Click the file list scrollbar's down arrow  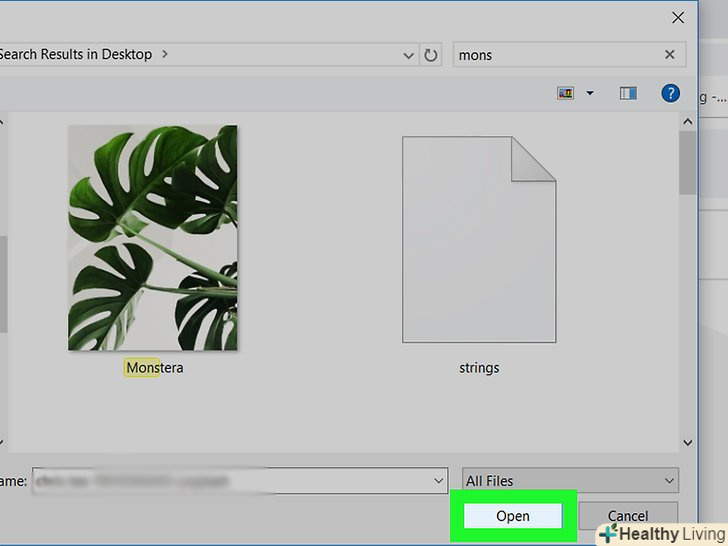click(687, 441)
